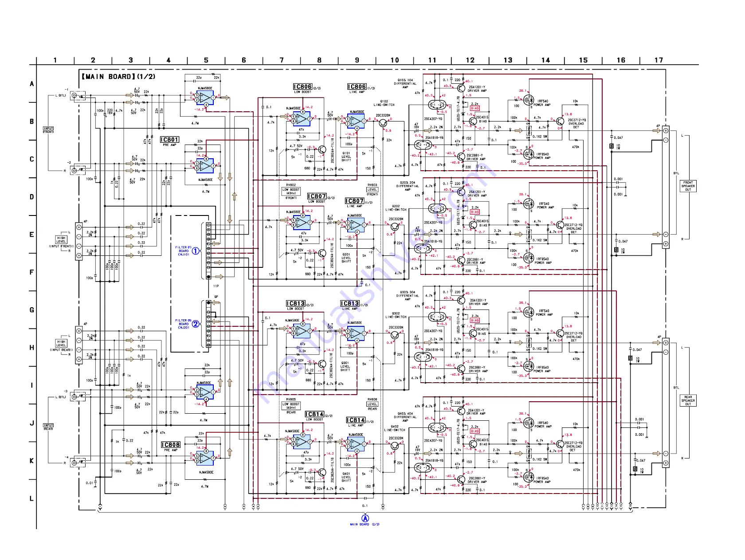This screenshot has height=560, width=745.
Task: Click the FRONT SPEAKER OUT box
Action: (x=688, y=186)
